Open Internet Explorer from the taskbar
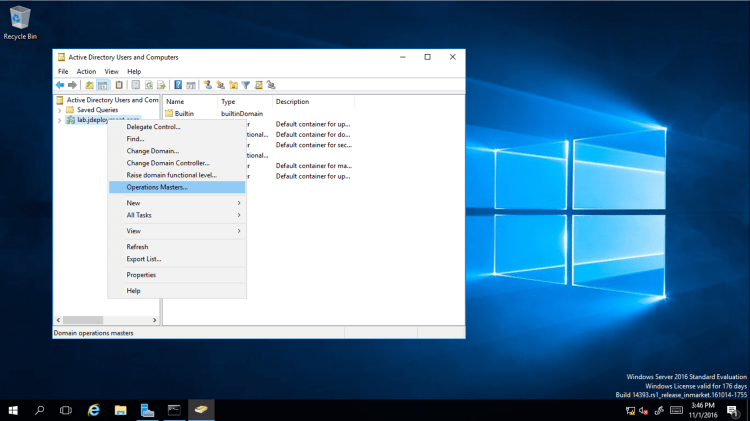The width and height of the screenshot is (750, 421). tap(94, 410)
